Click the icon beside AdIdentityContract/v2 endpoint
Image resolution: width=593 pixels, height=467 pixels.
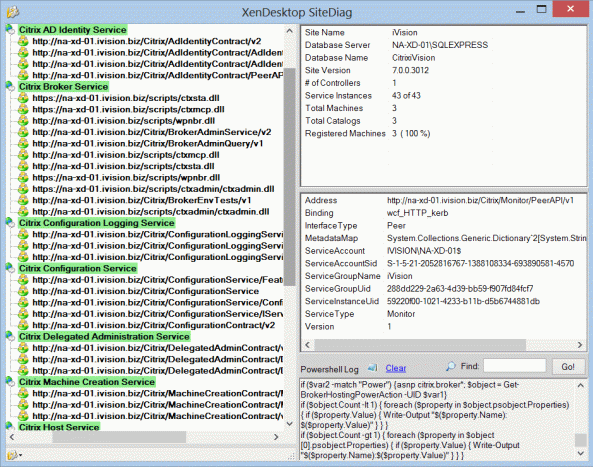click(23, 41)
